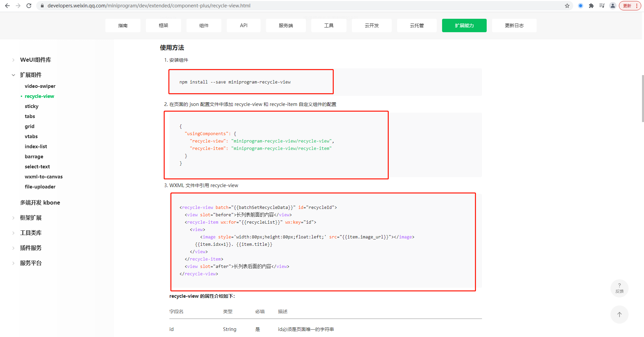
Task: Click the 更新 browser update button
Action: pyautogui.click(x=630, y=6)
